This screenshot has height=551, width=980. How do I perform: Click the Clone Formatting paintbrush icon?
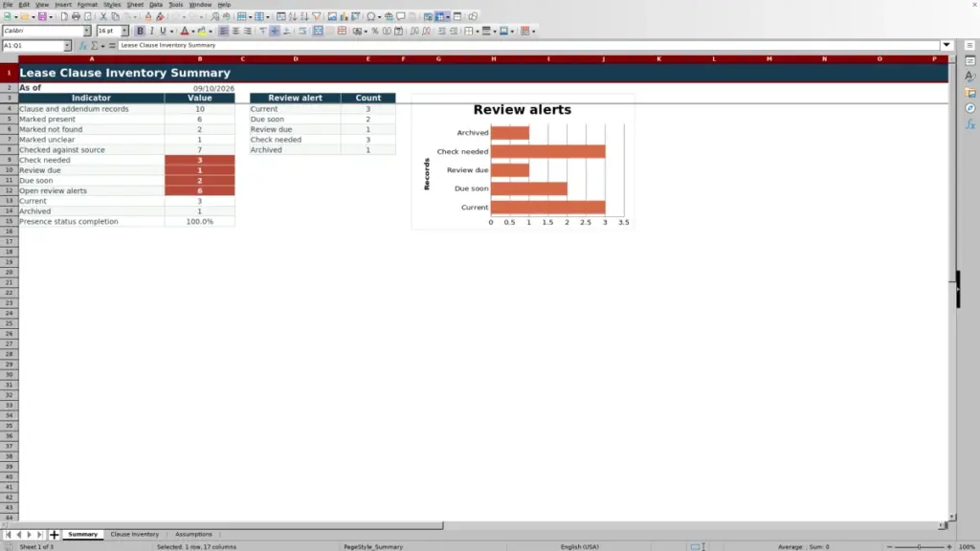(148, 16)
